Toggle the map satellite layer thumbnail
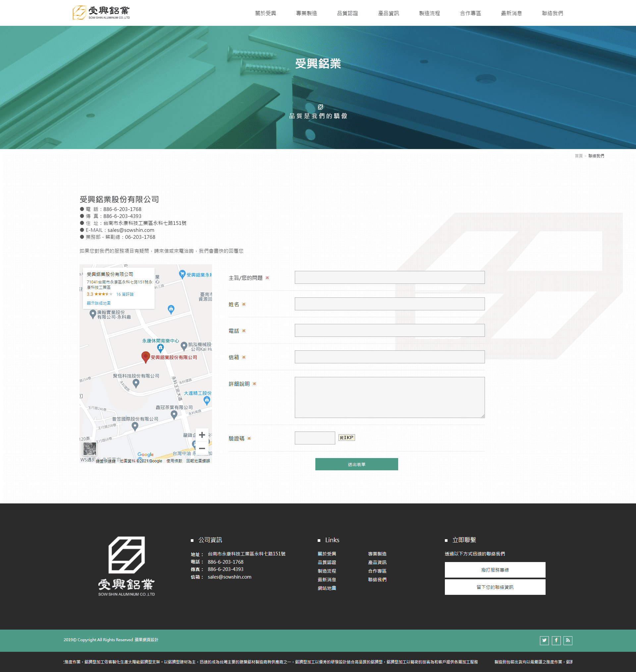This screenshot has height=672, width=636. (x=90, y=449)
